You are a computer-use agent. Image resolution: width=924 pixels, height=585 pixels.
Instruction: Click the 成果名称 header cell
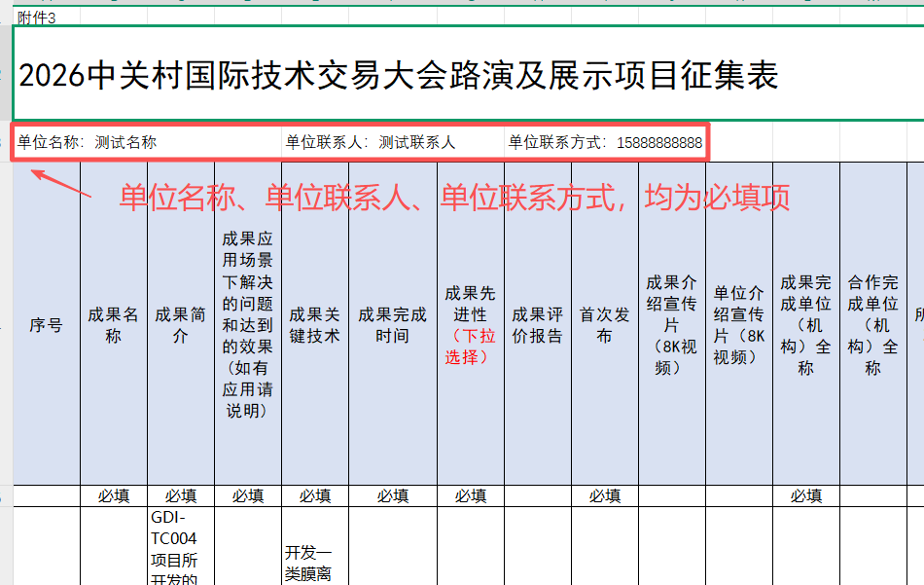[x=114, y=325]
